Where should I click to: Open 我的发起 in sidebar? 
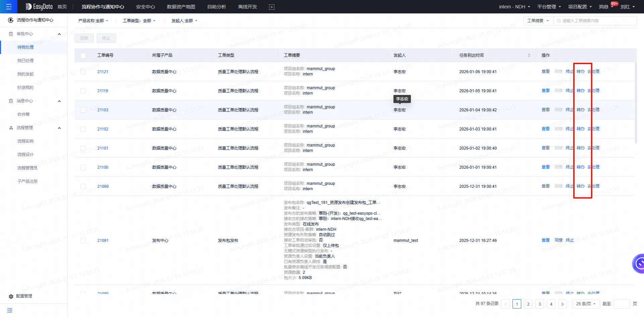25,74
